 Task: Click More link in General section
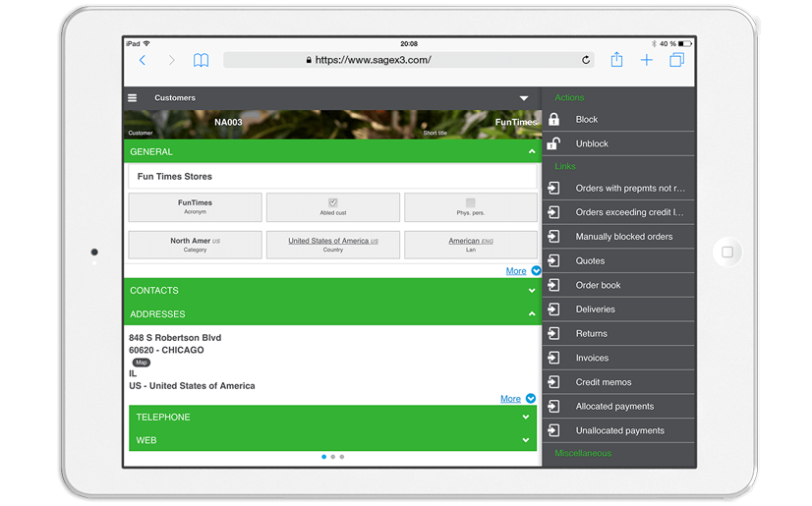tap(516, 271)
